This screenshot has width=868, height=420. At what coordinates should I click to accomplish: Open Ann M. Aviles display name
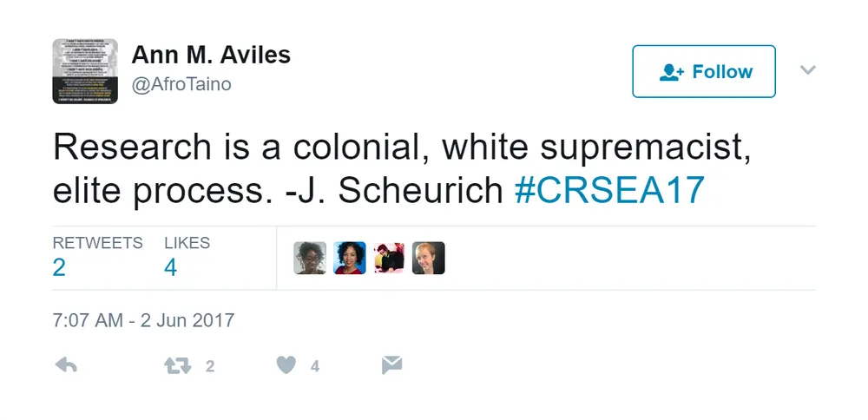[x=211, y=55]
